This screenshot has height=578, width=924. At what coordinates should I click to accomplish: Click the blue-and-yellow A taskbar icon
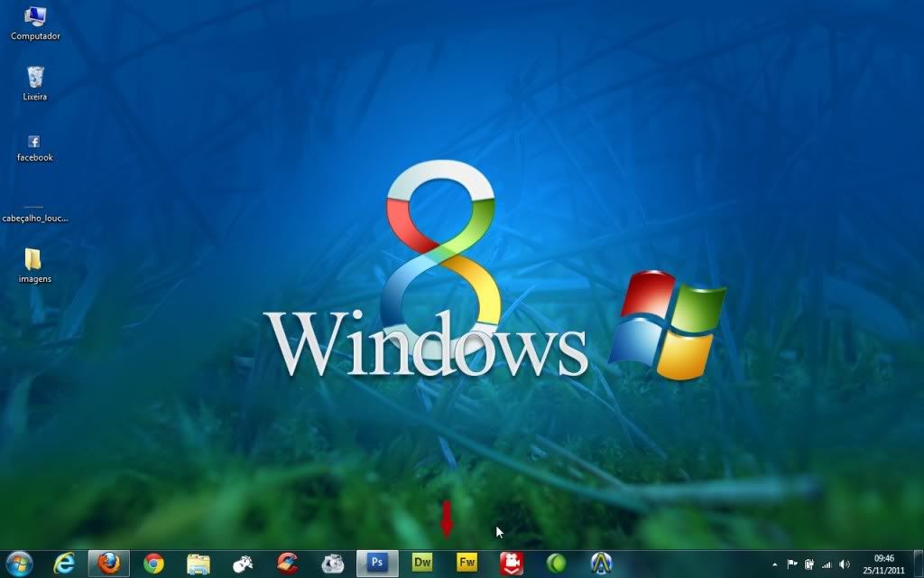(601, 564)
